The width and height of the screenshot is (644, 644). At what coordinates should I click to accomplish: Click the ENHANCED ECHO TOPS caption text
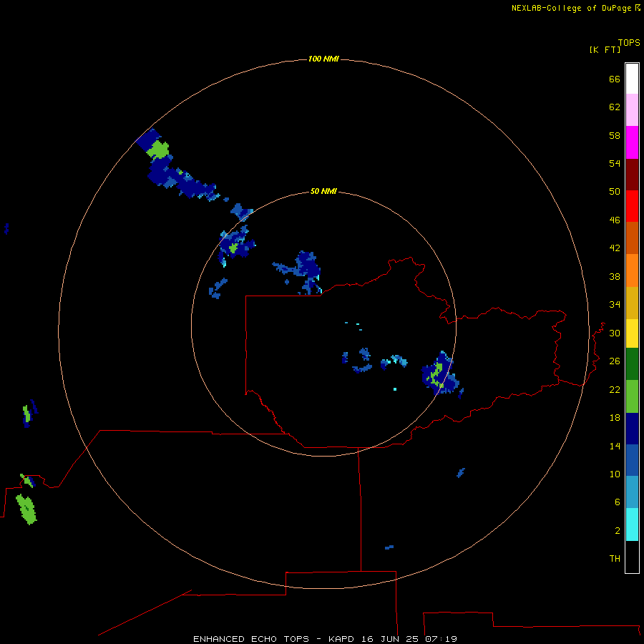(x=251, y=639)
